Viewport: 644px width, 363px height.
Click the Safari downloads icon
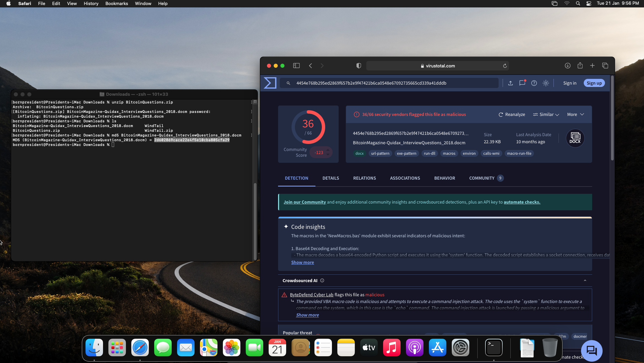(568, 66)
